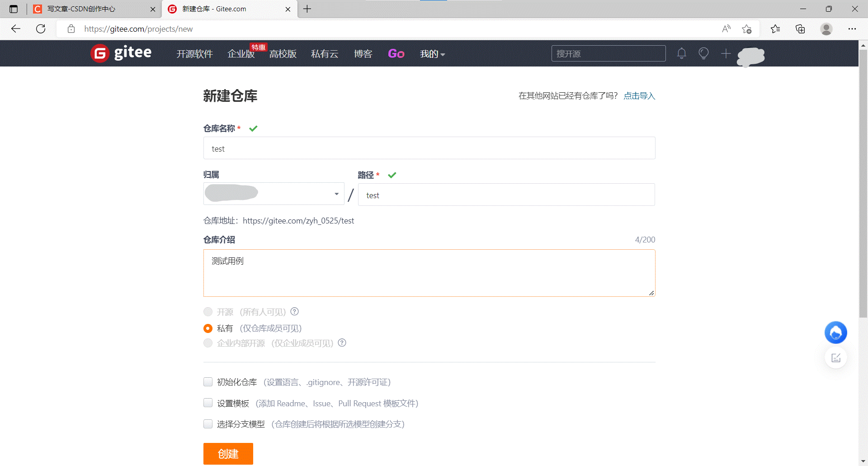868x466 pixels.
Task: Open 高校版 in the navigation
Action: click(x=283, y=54)
